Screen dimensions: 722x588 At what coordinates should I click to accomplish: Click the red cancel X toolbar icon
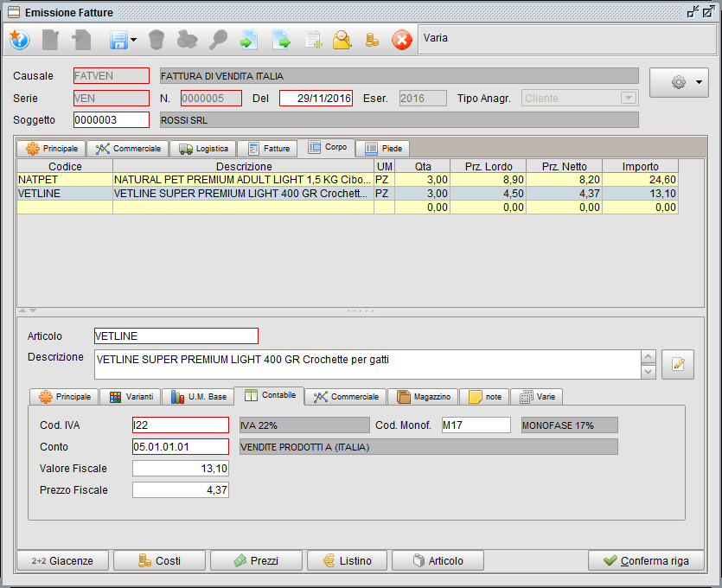[402, 40]
